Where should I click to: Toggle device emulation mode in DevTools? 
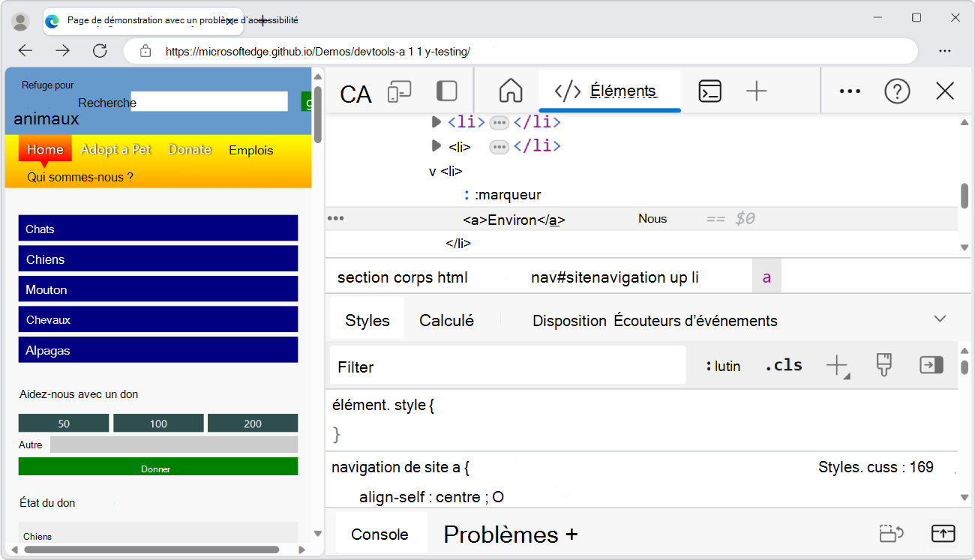400,90
